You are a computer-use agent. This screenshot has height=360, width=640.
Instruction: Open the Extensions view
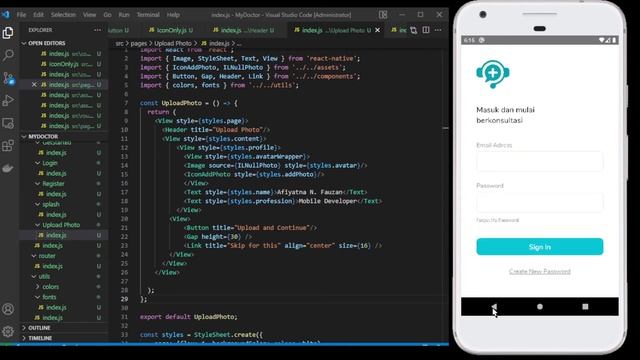8,145
